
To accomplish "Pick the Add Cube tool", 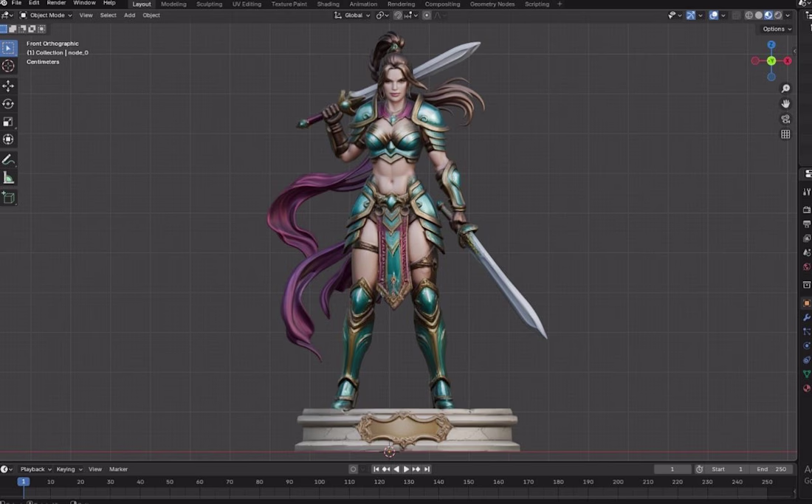I will (x=8, y=197).
